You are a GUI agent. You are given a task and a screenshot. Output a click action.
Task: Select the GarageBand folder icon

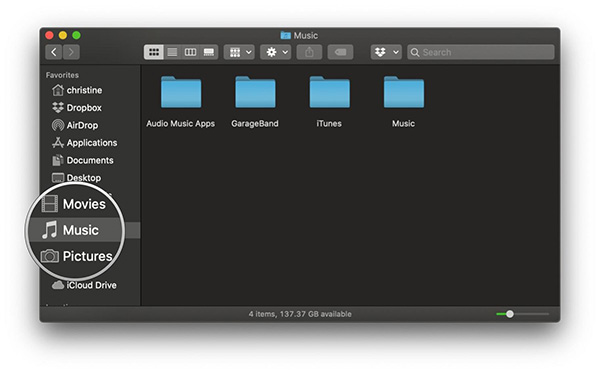click(x=255, y=92)
